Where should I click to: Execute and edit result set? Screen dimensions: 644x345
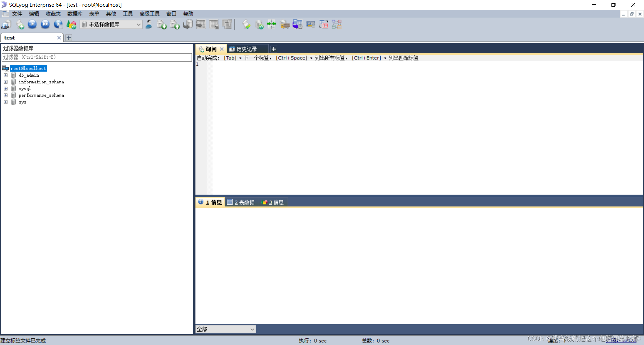point(58,24)
